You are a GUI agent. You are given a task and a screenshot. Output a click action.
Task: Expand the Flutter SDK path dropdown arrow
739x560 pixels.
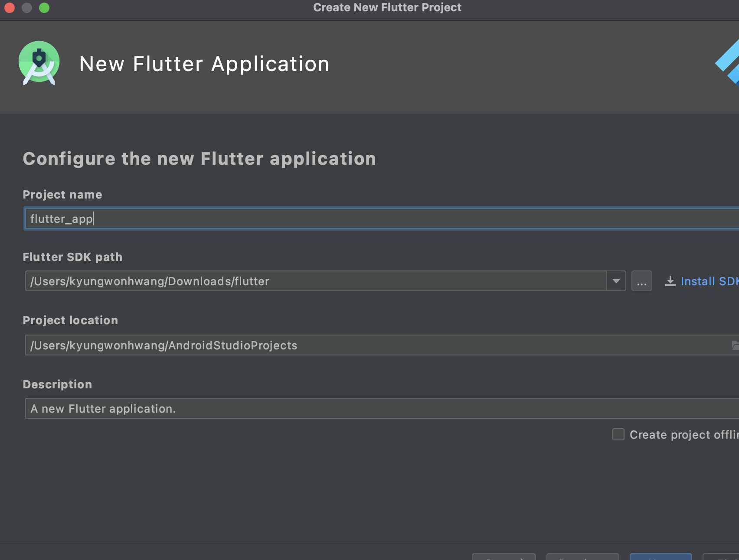[x=616, y=281]
